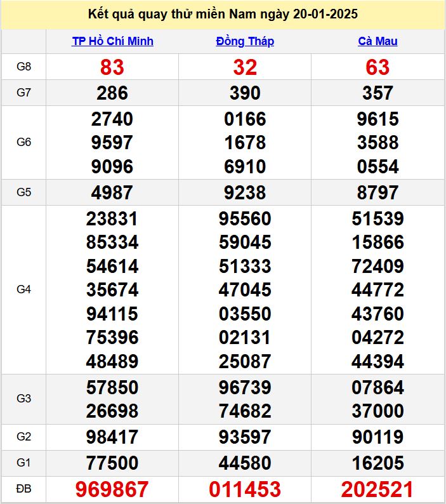The width and height of the screenshot is (446, 504).
Task: Click the G5 number 4987
Action: 112,192
